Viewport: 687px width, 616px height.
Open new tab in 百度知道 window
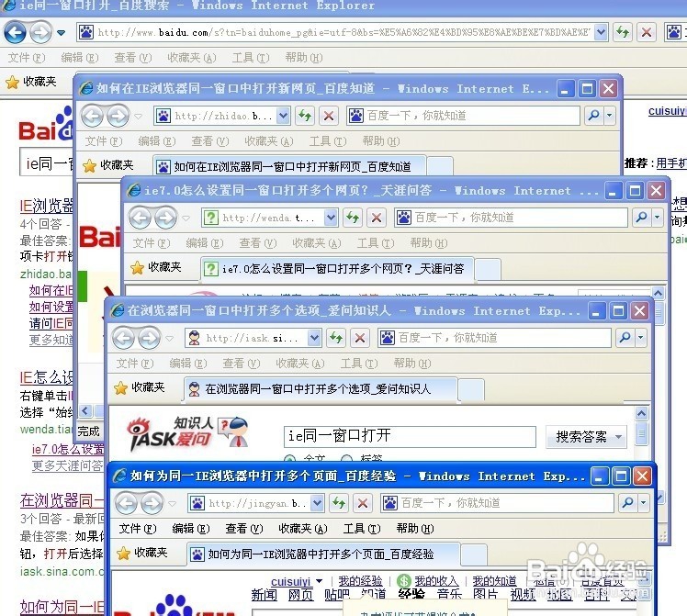(440, 167)
